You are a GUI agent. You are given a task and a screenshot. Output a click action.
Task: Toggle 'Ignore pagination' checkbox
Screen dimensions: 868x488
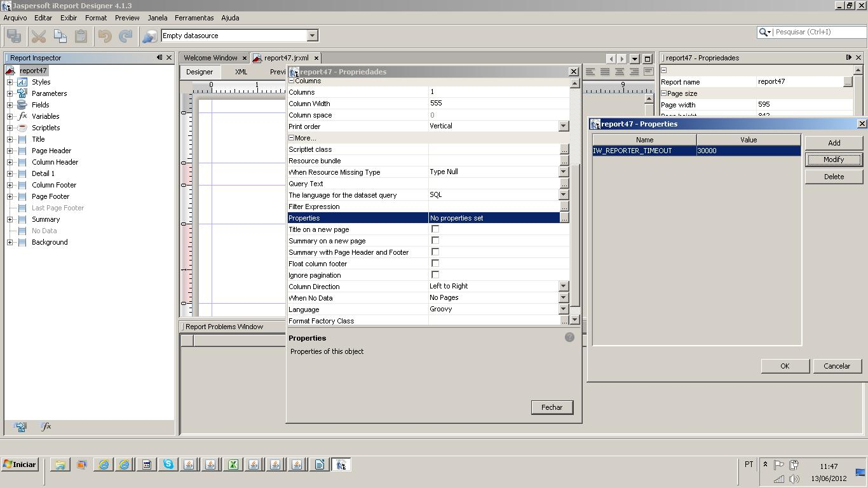[435, 275]
